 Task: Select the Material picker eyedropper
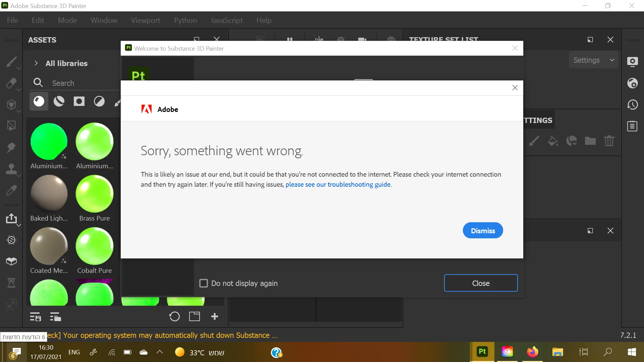tap(11, 190)
